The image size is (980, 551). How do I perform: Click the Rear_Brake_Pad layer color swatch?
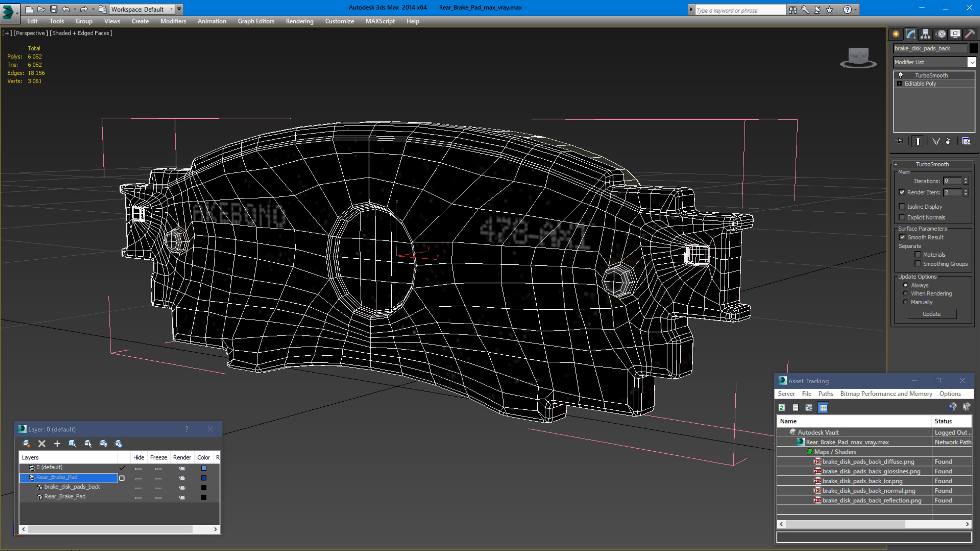tap(204, 478)
